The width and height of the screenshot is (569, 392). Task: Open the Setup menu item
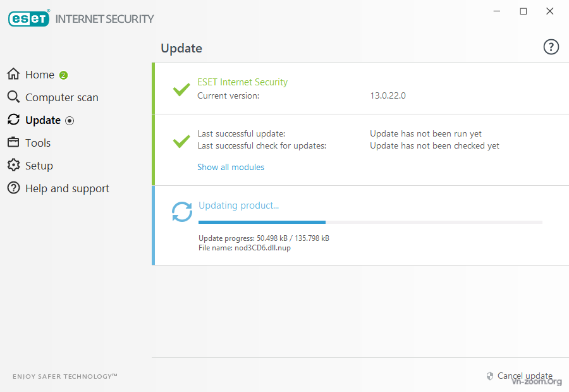39,166
